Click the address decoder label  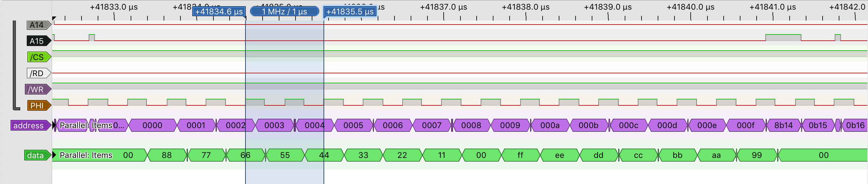(x=30, y=126)
